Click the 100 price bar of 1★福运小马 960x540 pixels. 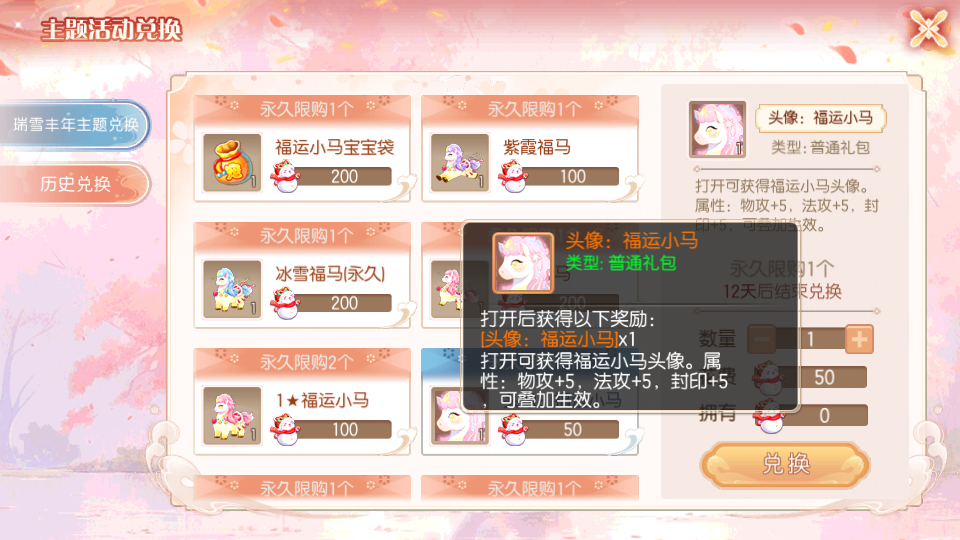point(344,430)
